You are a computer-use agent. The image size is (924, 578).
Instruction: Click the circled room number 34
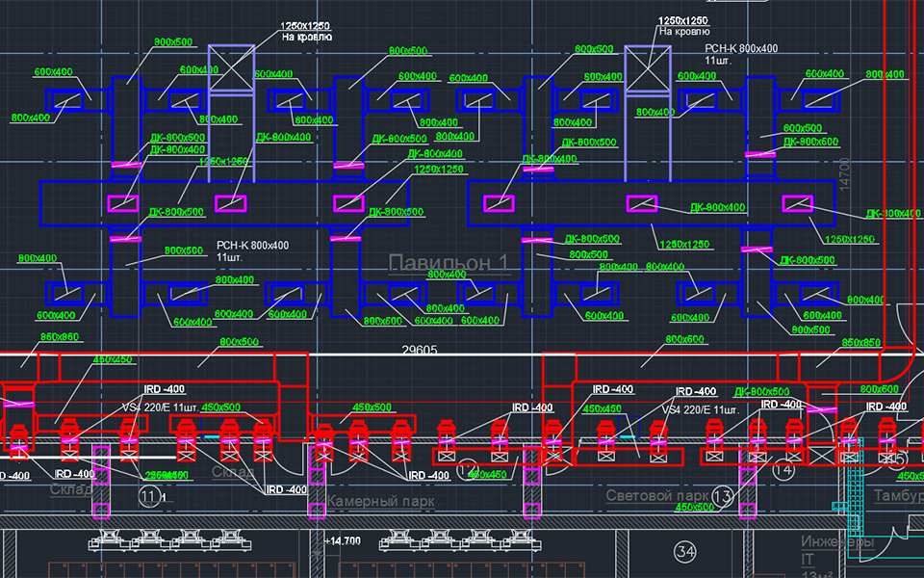click(x=685, y=552)
